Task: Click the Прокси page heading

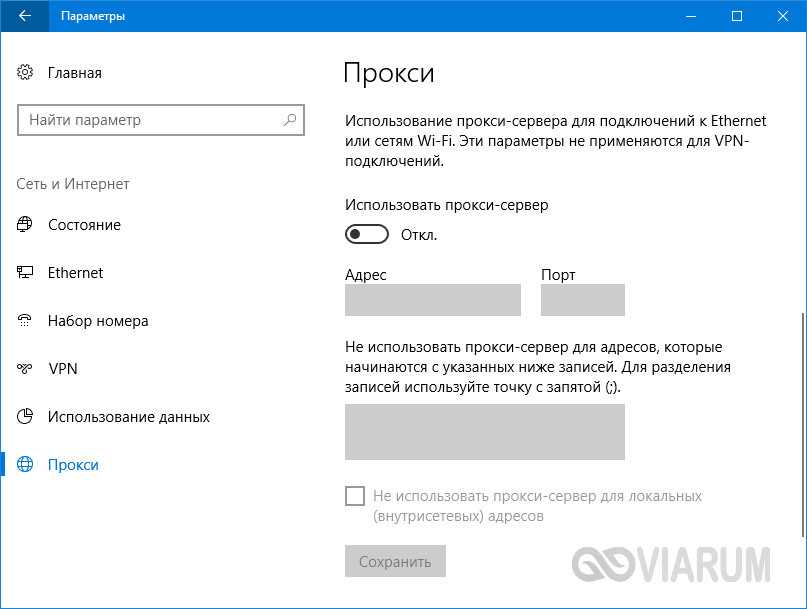Action: tap(389, 73)
